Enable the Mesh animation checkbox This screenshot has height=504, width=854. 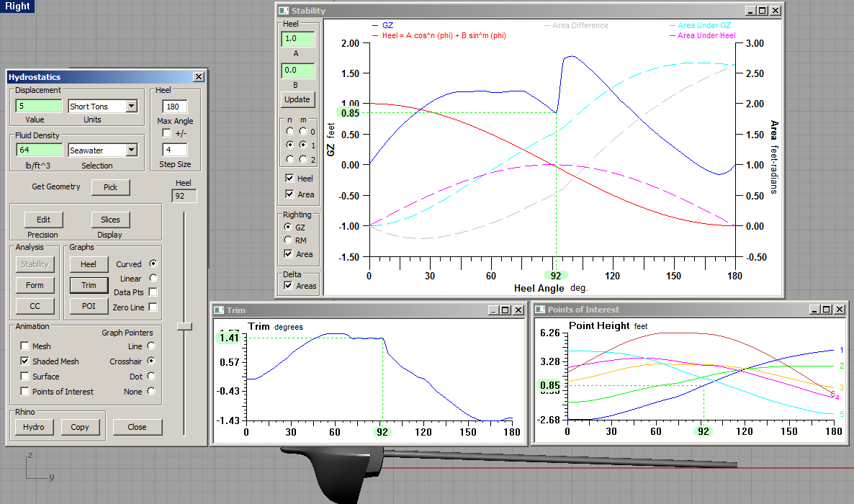24,346
